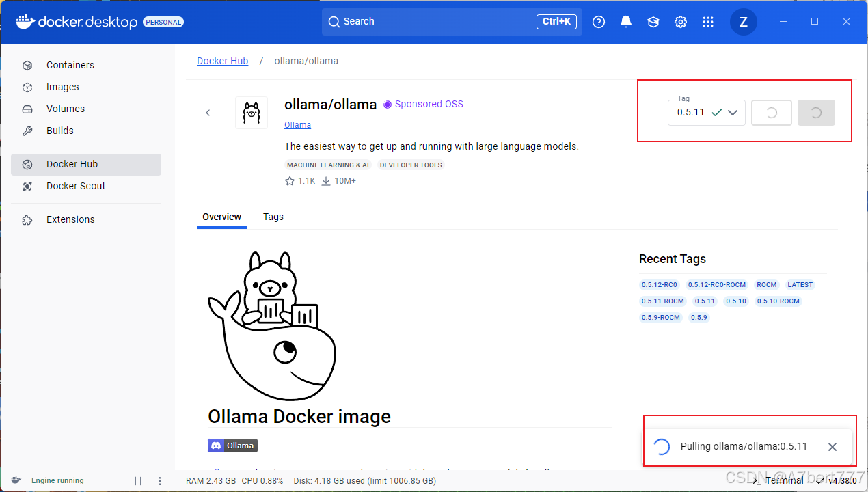Dismiss the Pulling ollama/ollama notification
Viewport: 868px width, 492px height.
pos(832,447)
